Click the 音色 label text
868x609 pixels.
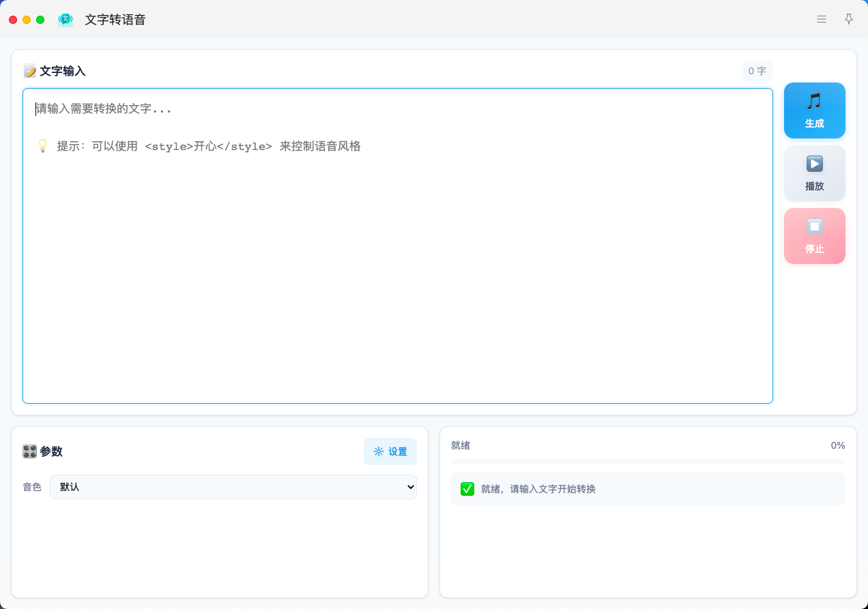tap(32, 487)
